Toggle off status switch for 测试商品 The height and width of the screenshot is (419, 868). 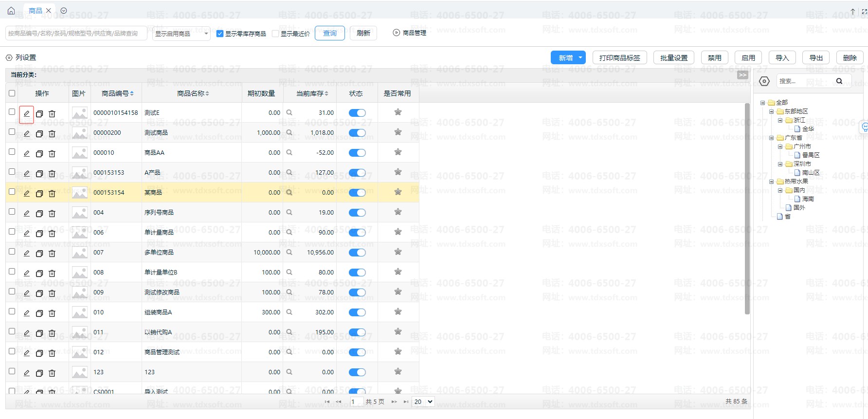(357, 133)
